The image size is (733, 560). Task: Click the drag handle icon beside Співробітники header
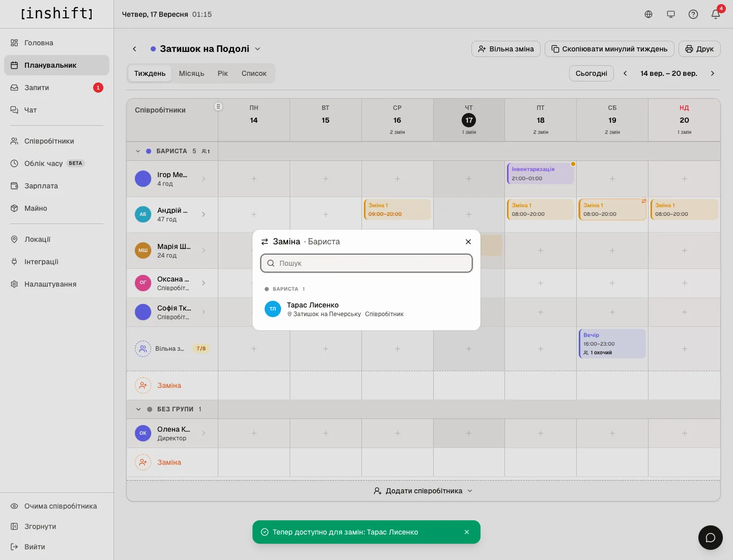[x=218, y=106]
